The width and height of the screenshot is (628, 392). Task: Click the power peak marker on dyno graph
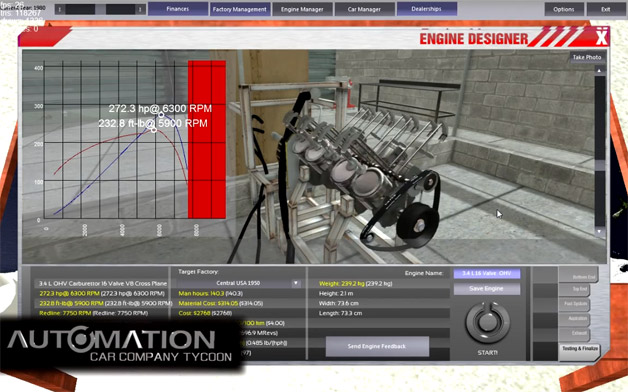click(161, 115)
